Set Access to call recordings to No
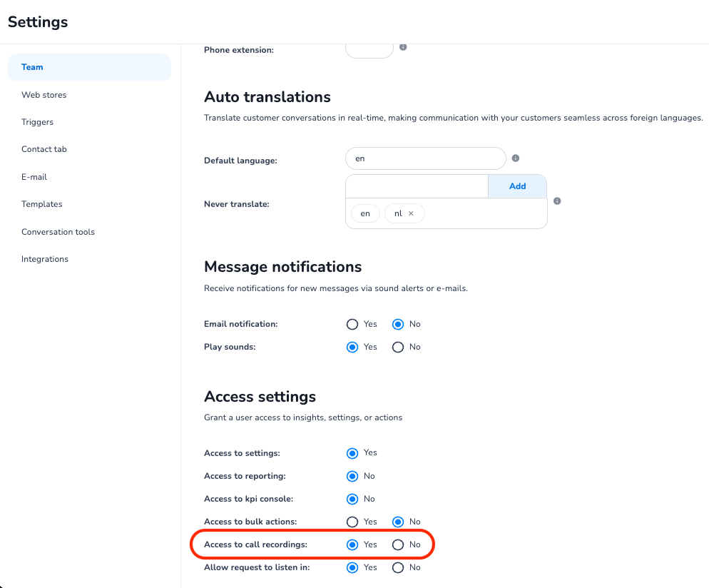 pos(398,544)
